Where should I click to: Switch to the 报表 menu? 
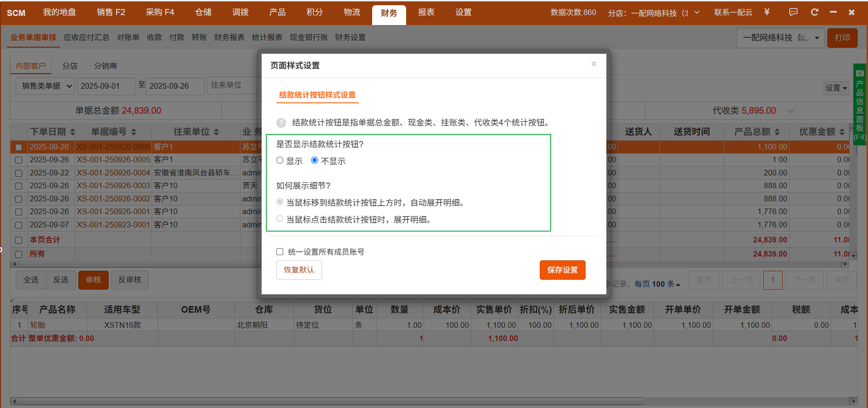[426, 12]
